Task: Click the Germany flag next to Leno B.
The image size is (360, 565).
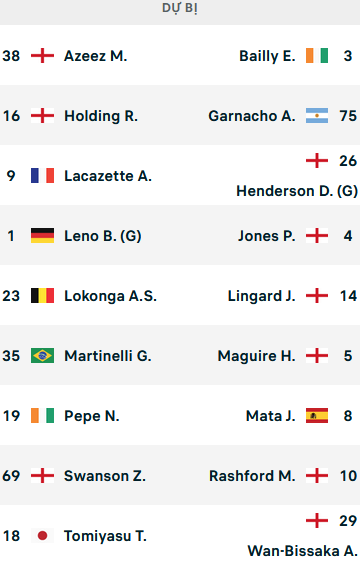Action: tap(43, 236)
